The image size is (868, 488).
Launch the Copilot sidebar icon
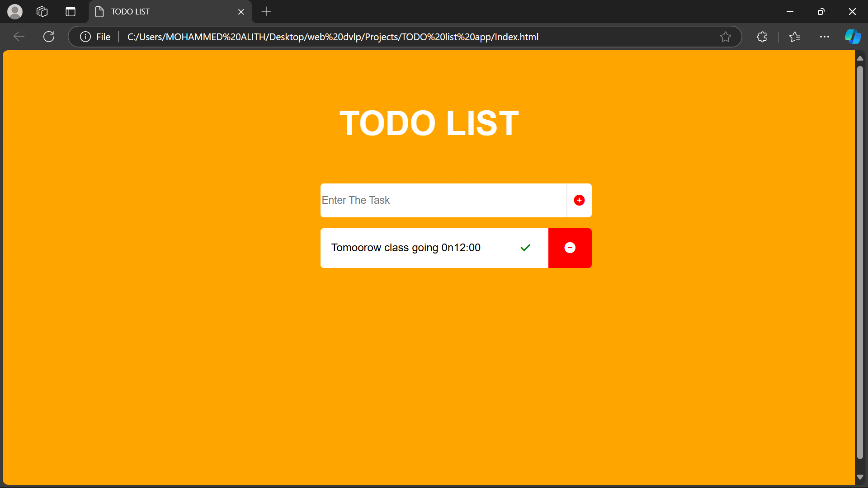click(853, 37)
